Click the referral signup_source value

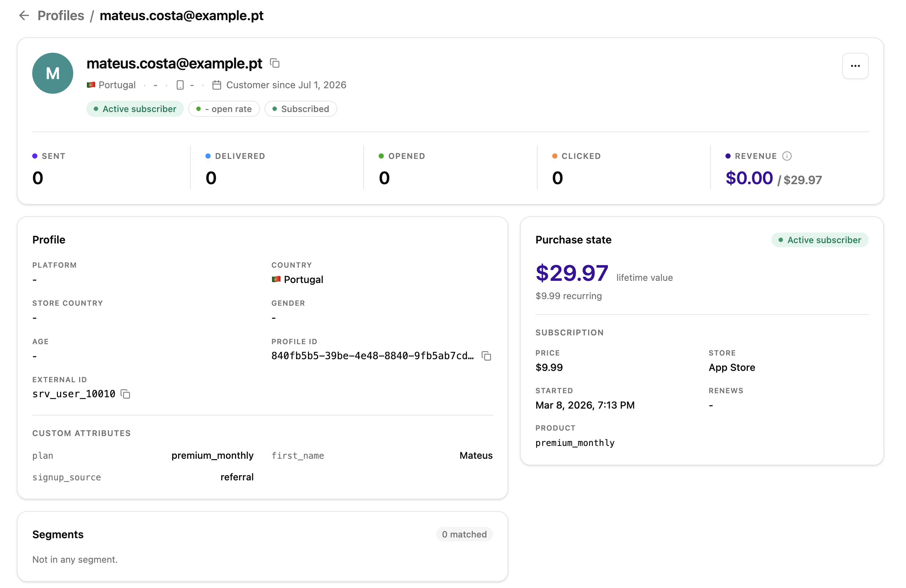(237, 477)
